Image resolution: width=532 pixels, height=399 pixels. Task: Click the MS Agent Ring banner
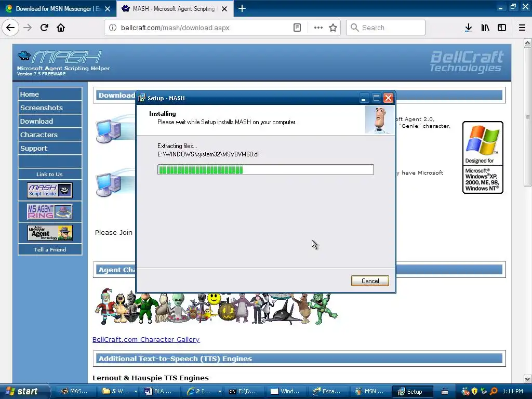[x=50, y=212]
